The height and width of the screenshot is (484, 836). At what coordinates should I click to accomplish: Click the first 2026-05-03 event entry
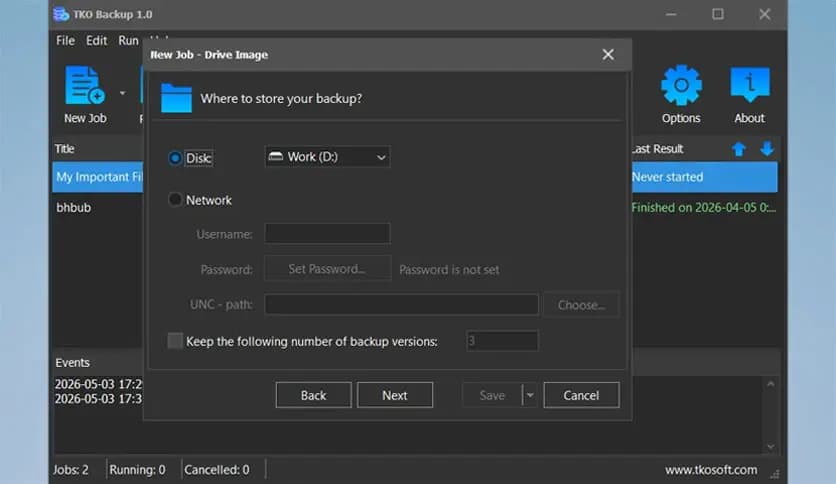[99, 384]
